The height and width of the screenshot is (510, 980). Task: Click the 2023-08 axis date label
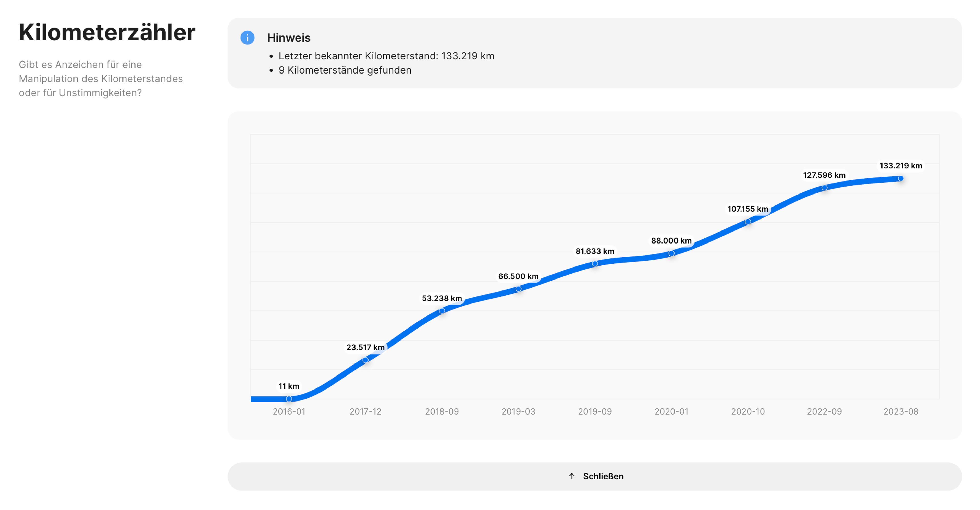(900, 411)
